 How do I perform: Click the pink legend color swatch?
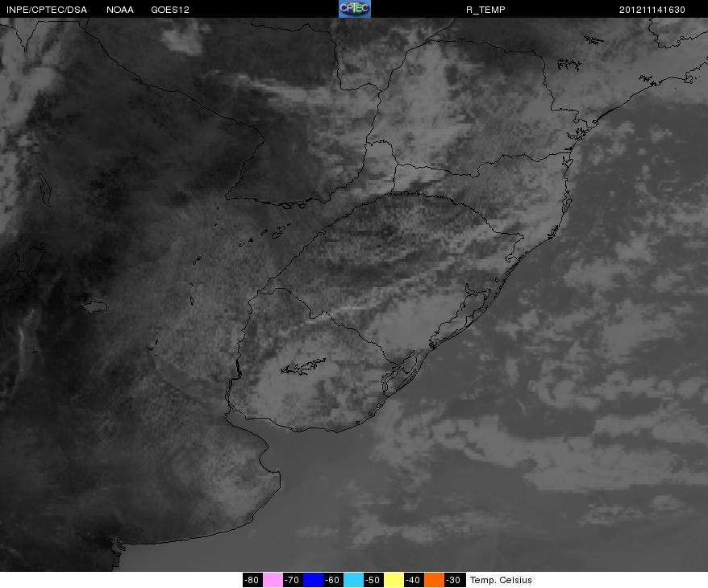pyautogui.click(x=273, y=580)
